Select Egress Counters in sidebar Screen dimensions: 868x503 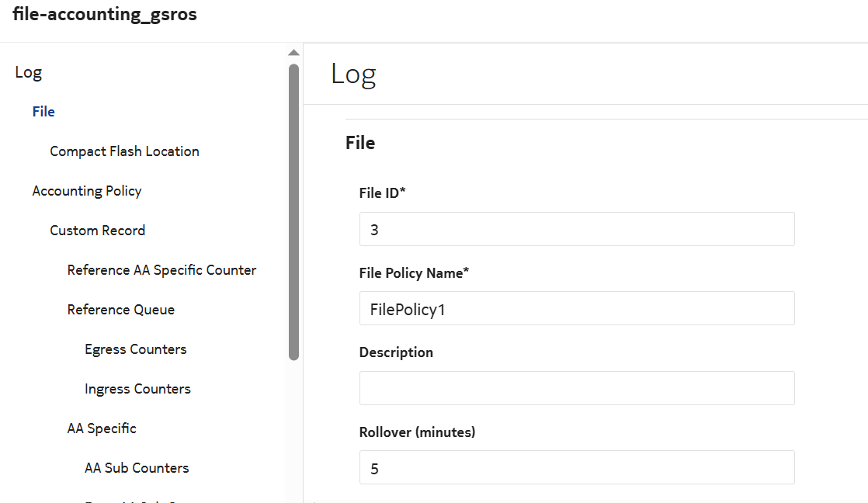135,349
